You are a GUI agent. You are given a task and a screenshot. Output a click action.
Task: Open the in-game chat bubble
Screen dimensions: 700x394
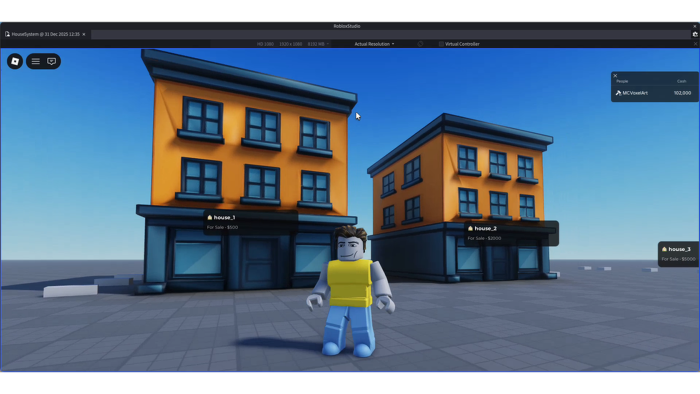point(52,61)
